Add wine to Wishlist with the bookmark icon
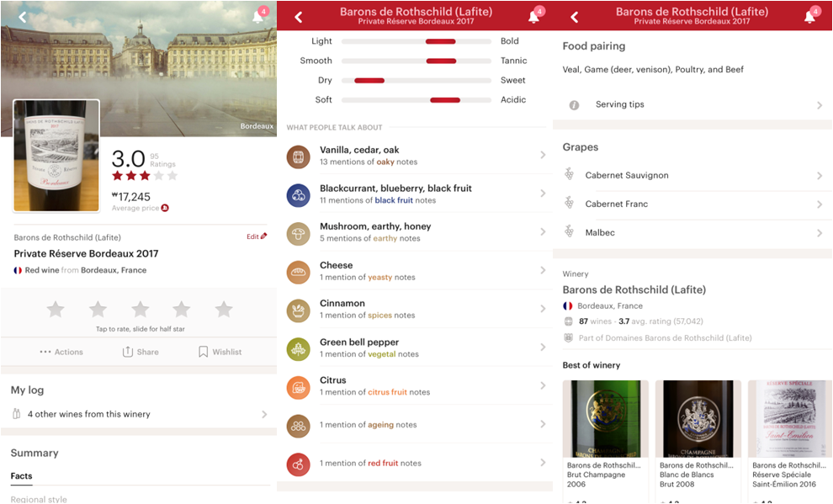The image size is (833, 504). pyautogui.click(x=203, y=352)
